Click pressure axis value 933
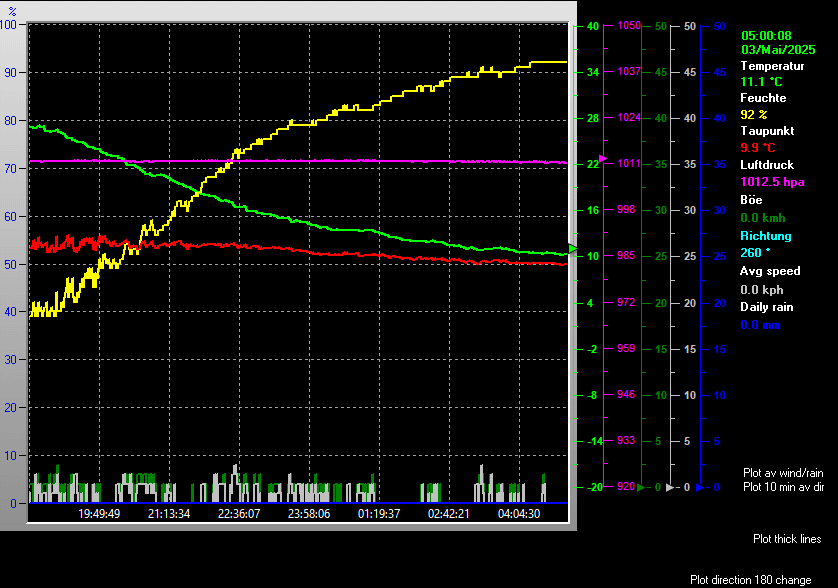Screen dimensions: 838x588 click(x=626, y=440)
